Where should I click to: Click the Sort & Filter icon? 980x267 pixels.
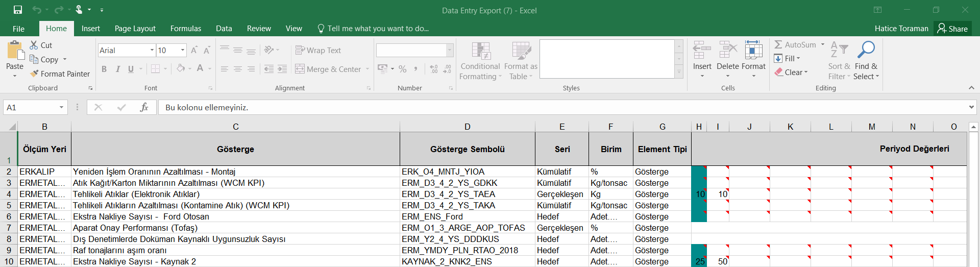[x=839, y=50]
